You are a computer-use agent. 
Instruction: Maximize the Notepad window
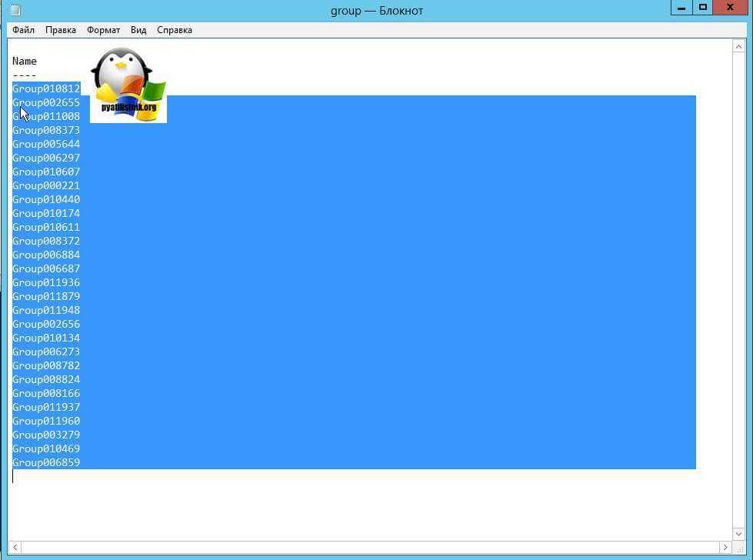(x=702, y=7)
